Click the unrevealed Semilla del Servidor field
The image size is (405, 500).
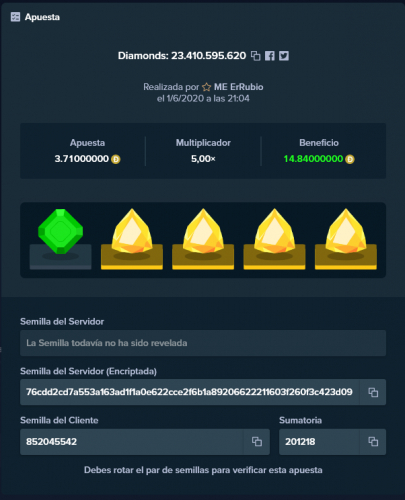point(203,343)
